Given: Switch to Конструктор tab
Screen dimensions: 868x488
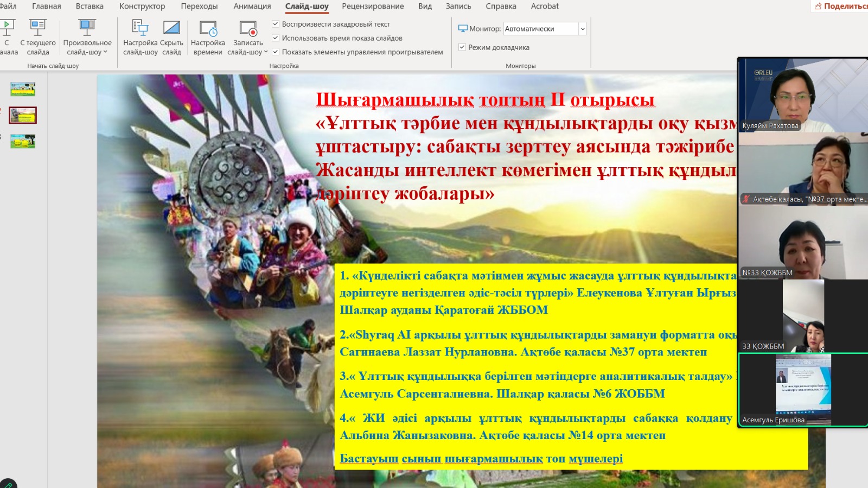Looking at the screenshot, I should [142, 7].
